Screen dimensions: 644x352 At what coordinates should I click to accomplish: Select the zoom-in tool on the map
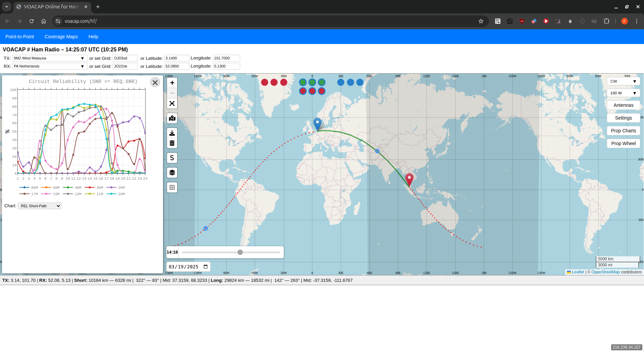(x=172, y=82)
